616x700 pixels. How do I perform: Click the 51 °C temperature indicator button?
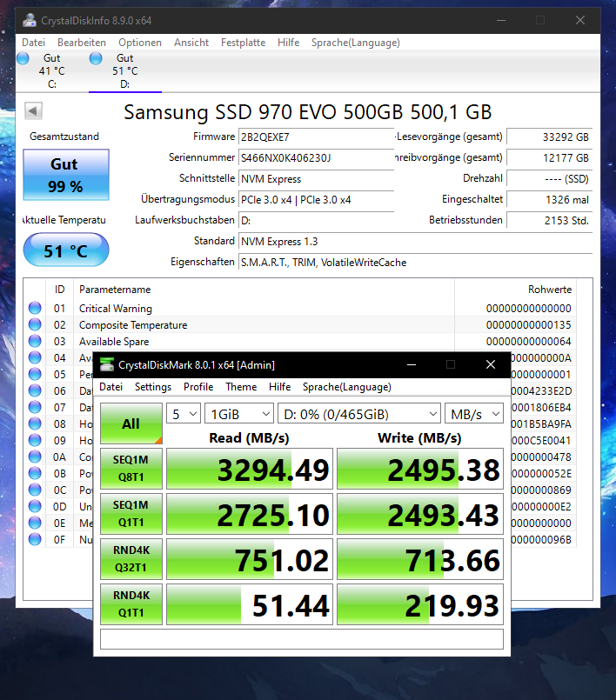click(66, 250)
